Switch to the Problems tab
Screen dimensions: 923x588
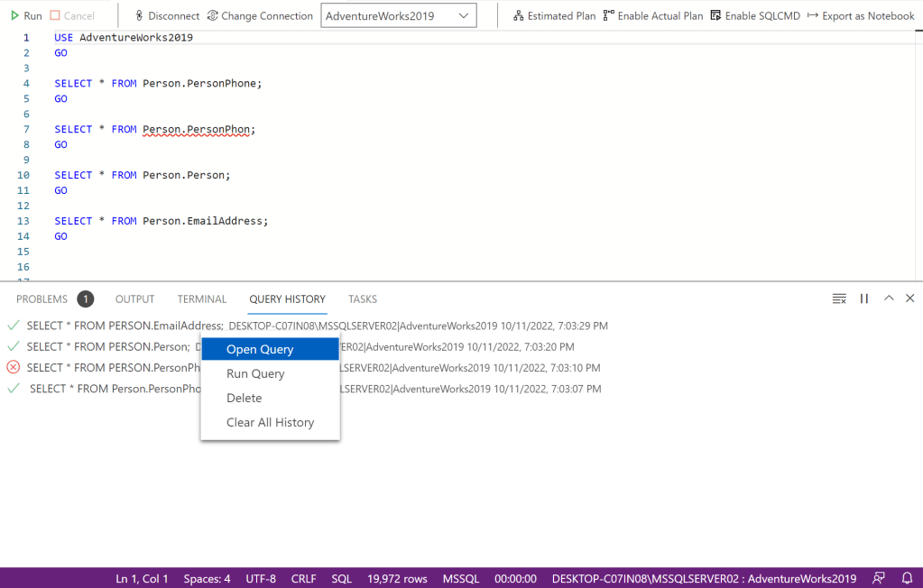[x=42, y=299]
